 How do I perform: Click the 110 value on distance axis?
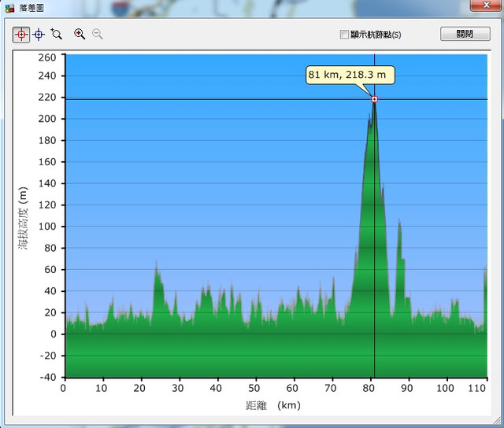coord(476,388)
